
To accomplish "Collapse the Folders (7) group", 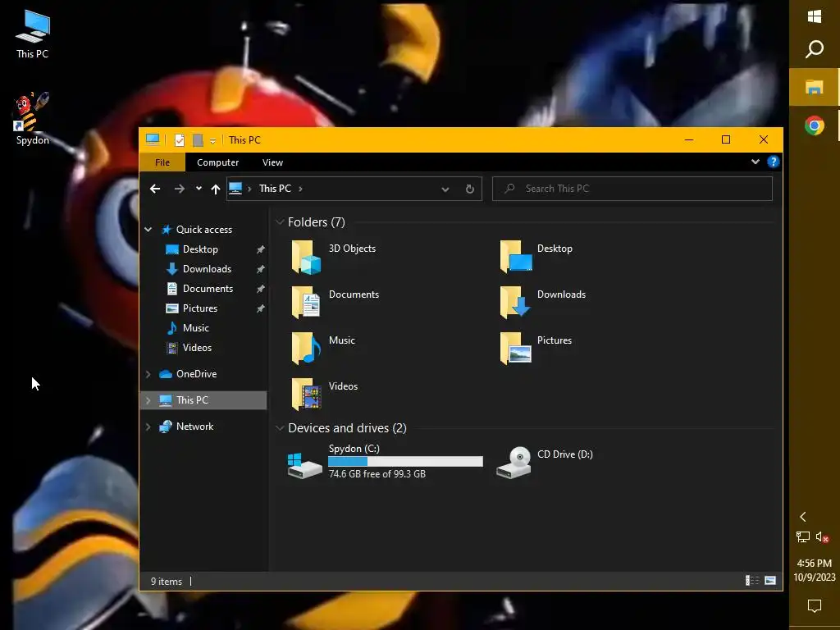I will 280,221.
